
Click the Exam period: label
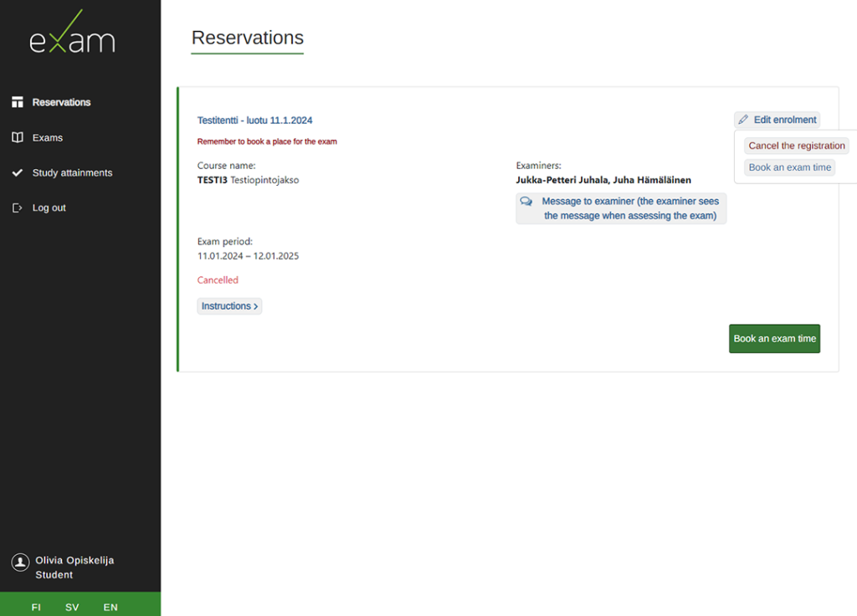click(224, 241)
